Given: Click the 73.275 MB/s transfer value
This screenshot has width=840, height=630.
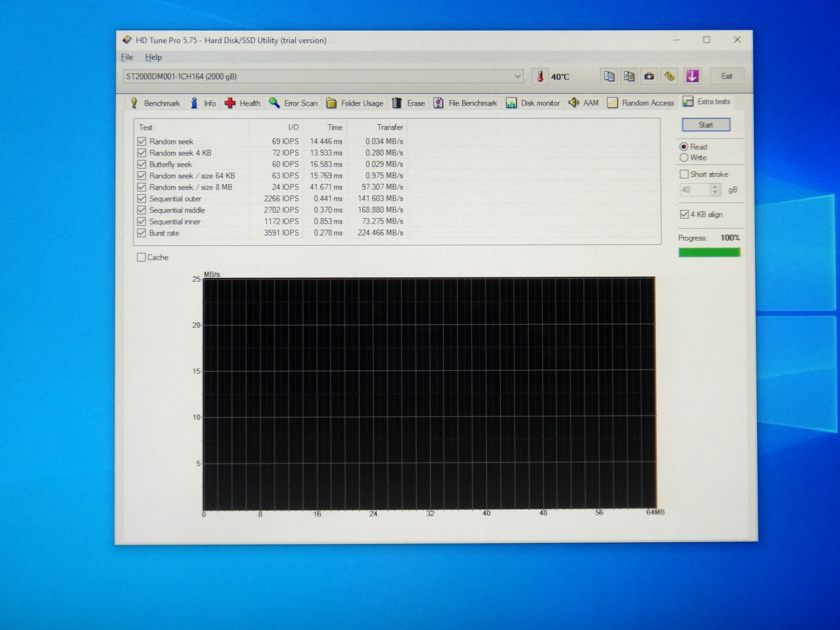Looking at the screenshot, I should click(x=382, y=221).
